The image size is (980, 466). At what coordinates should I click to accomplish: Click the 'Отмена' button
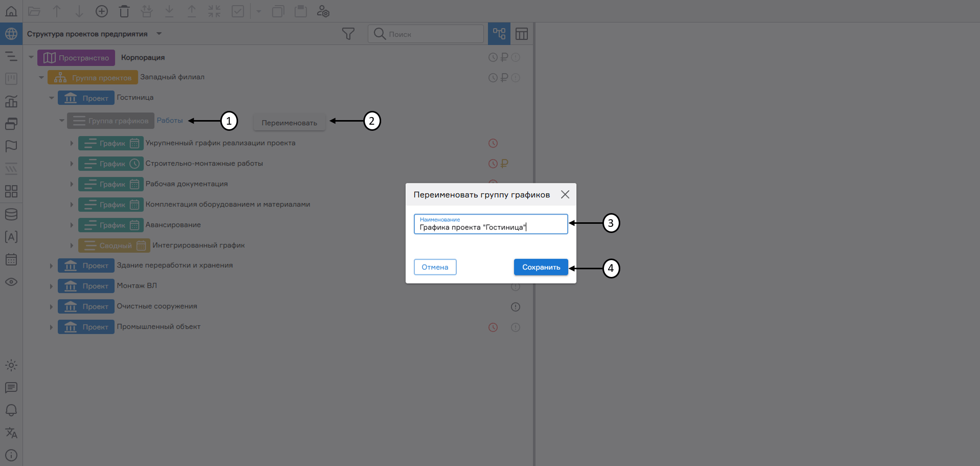435,267
